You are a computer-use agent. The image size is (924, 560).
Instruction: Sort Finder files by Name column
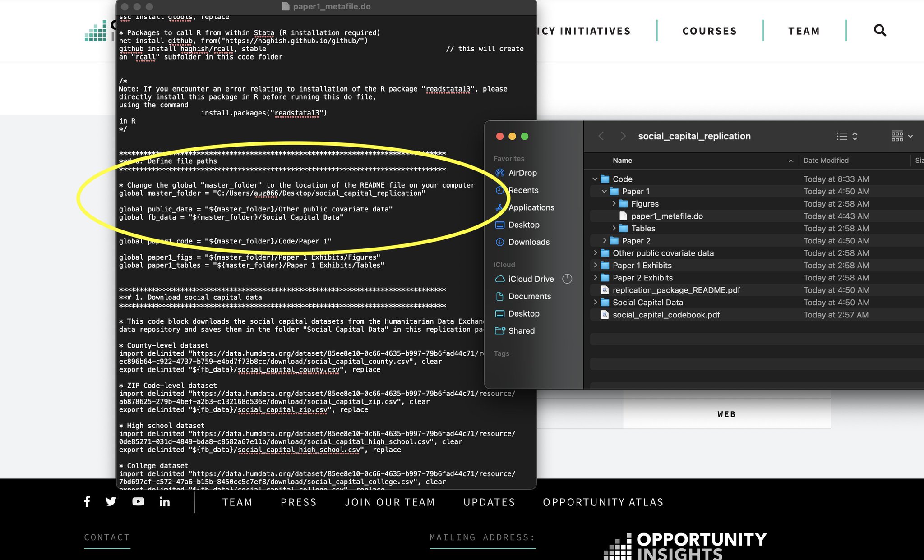(x=622, y=161)
